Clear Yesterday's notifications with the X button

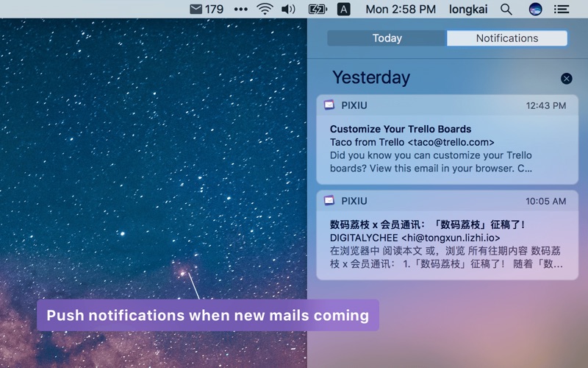point(566,79)
